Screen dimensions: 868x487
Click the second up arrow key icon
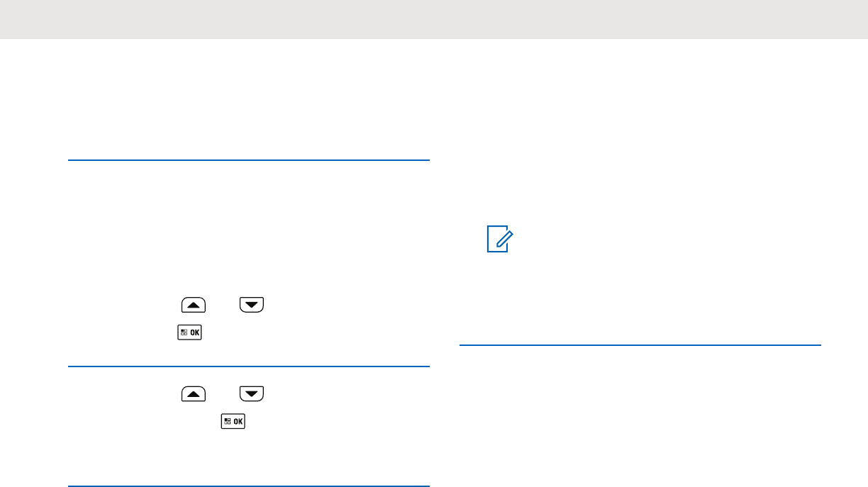coord(194,393)
